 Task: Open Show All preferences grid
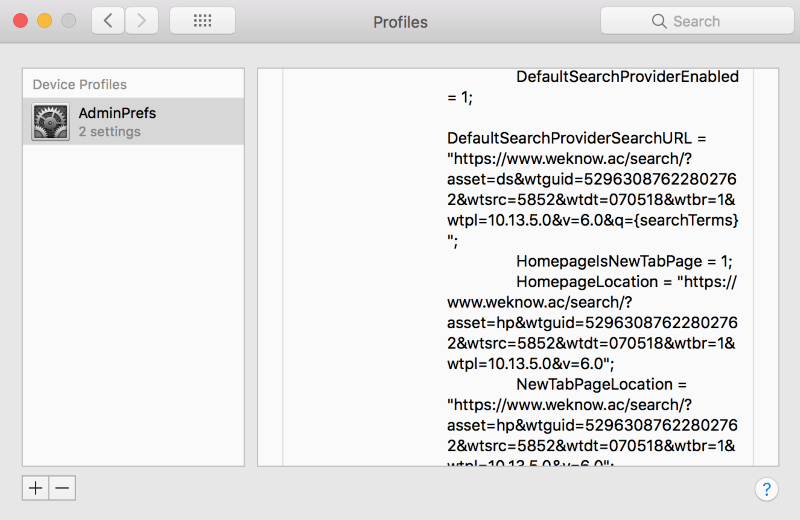click(202, 21)
